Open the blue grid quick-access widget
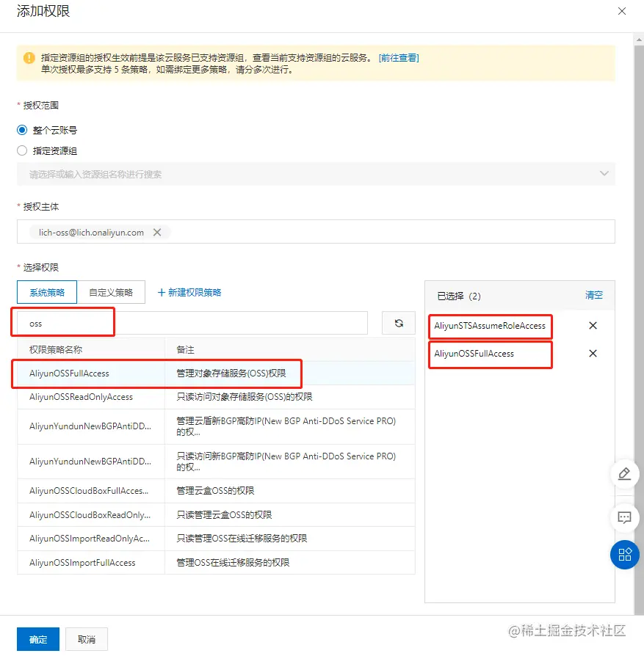The image size is (644, 656). click(x=625, y=555)
